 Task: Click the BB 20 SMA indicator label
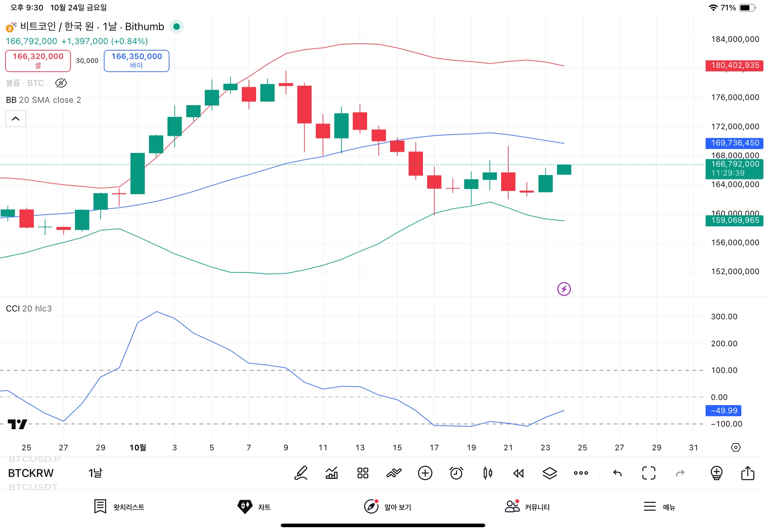pyautogui.click(x=43, y=100)
